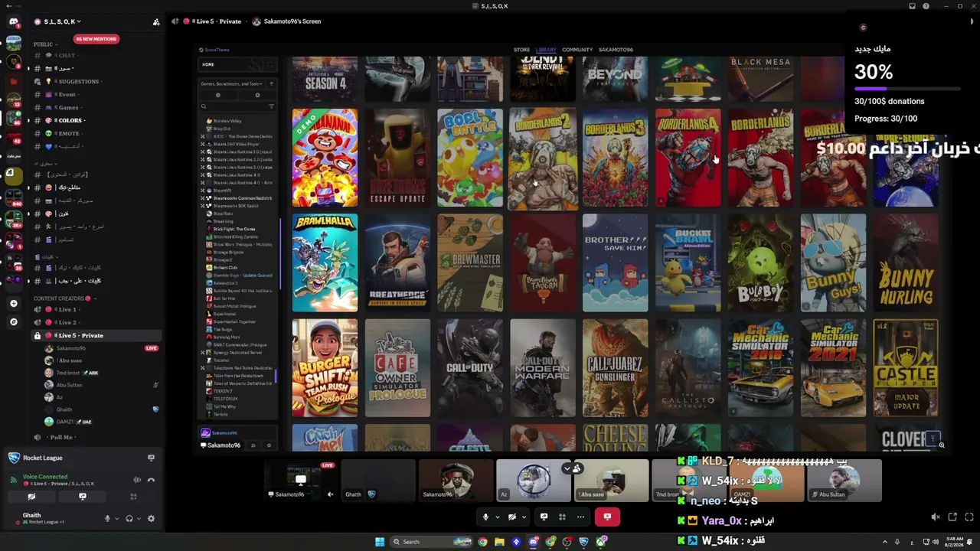The height and width of the screenshot is (551, 980).
Task: Open activities launcher in call controls
Action: 562,517
